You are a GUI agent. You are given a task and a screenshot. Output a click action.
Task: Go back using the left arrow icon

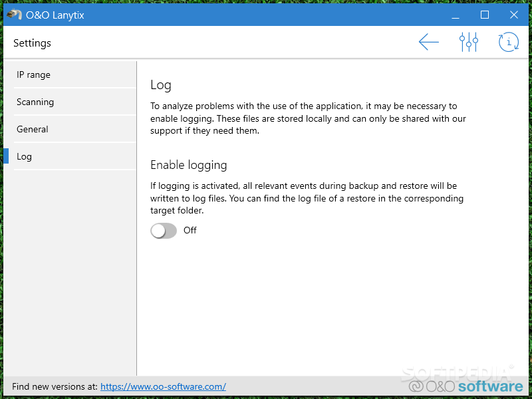coord(429,42)
